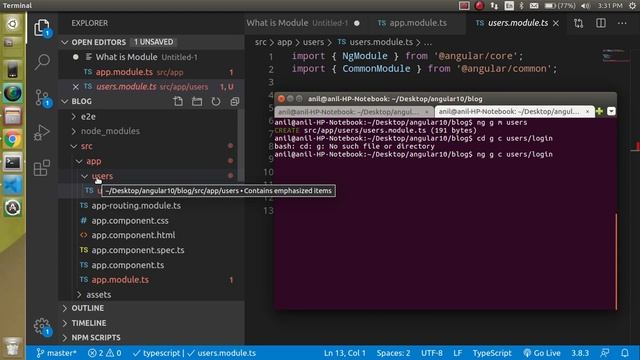Refresh the BLOG explorer tree
This screenshot has width=640, height=360.
tap(216, 101)
